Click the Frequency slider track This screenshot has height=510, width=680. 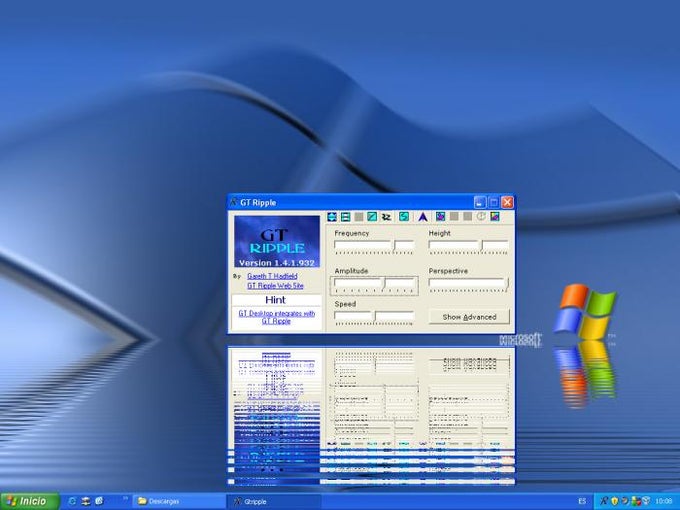374,245
